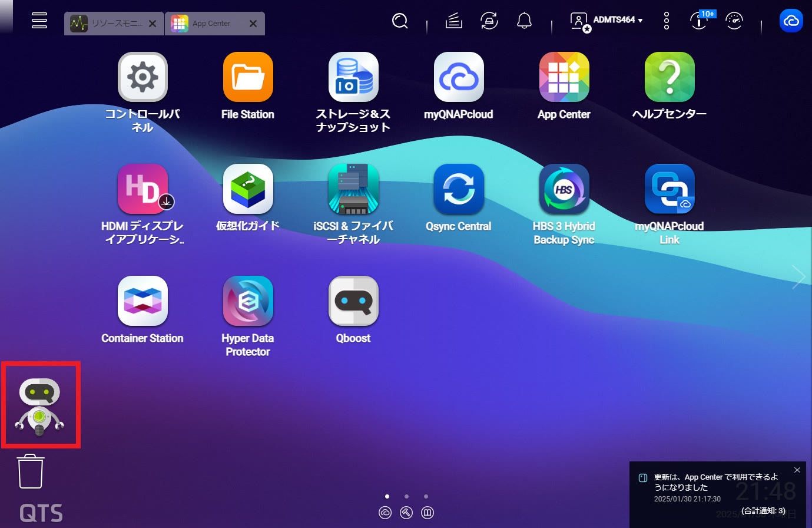Open the Qboost desktop app

pos(353,301)
